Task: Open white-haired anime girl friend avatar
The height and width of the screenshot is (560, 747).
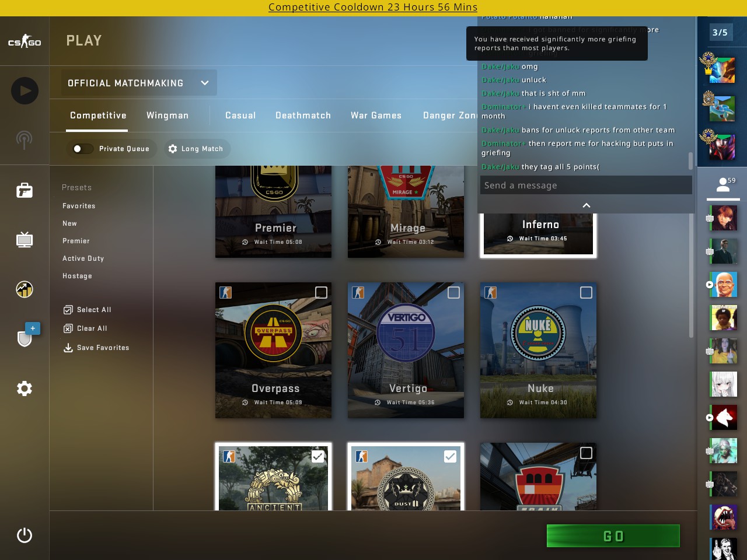Action: pyautogui.click(x=724, y=384)
